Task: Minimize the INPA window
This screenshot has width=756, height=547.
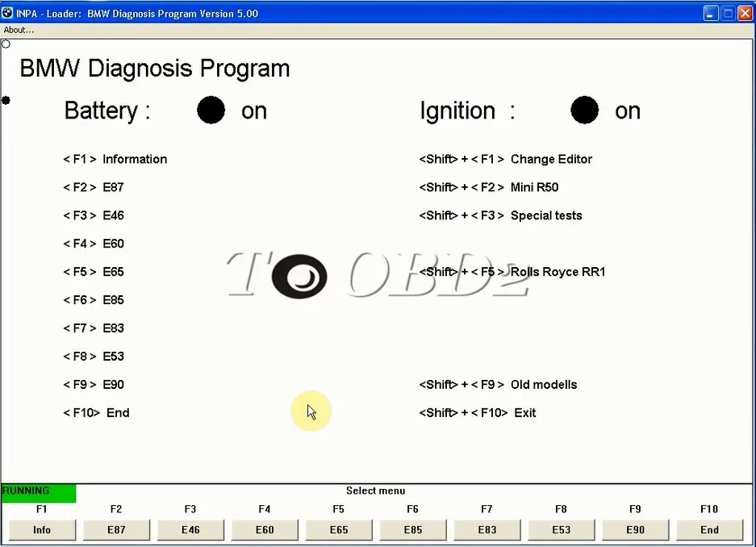Action: coord(711,13)
